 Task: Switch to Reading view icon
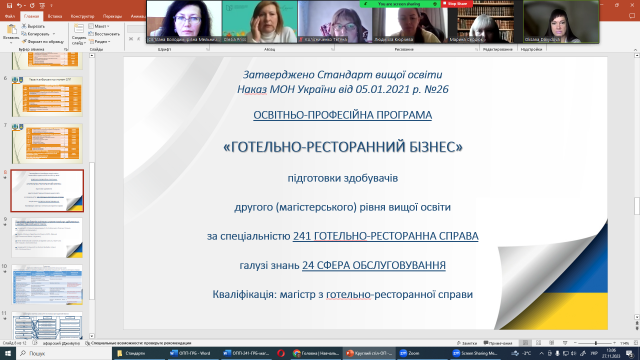(x=551, y=343)
